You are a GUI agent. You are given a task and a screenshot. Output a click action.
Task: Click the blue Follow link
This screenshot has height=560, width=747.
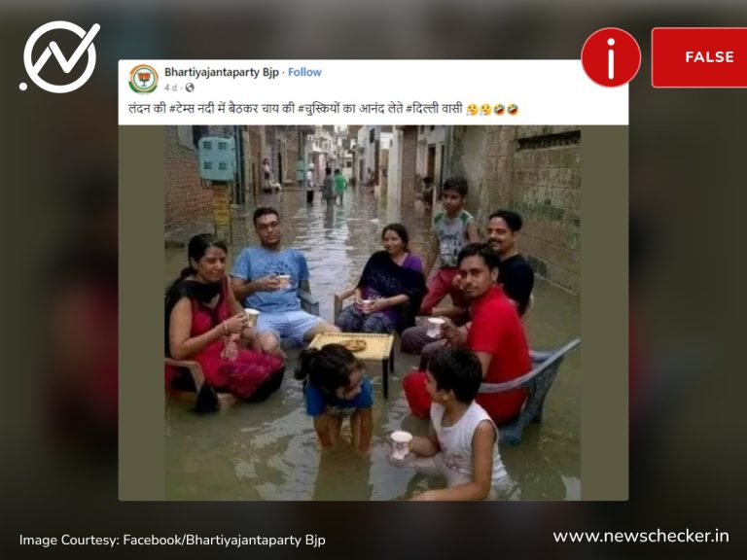304,72
